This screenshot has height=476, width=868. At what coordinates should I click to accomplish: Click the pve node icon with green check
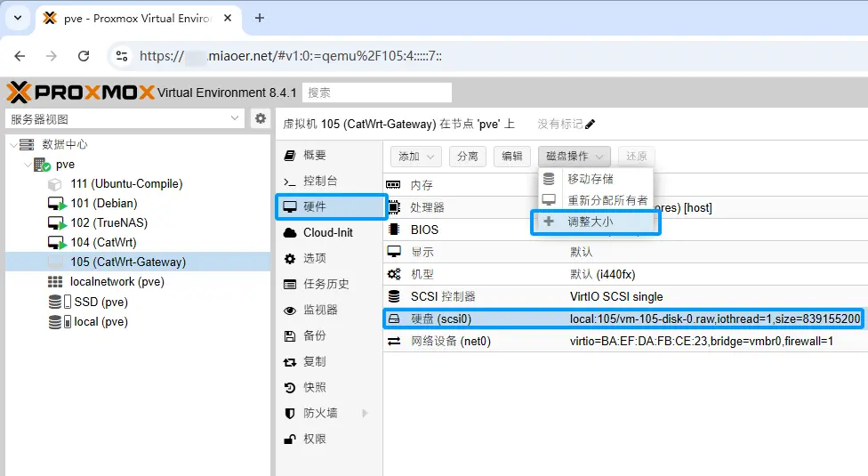(x=42, y=165)
